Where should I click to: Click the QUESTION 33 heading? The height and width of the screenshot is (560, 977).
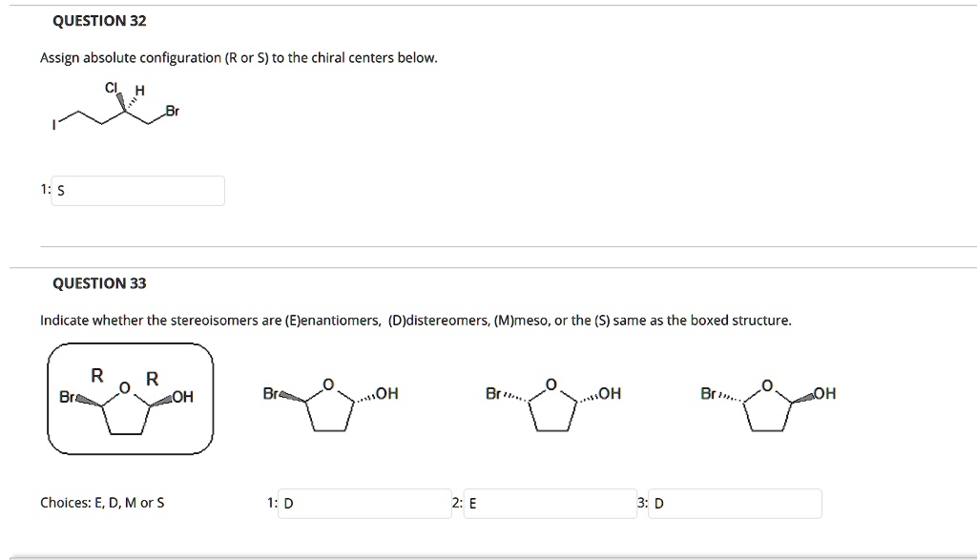point(99,283)
